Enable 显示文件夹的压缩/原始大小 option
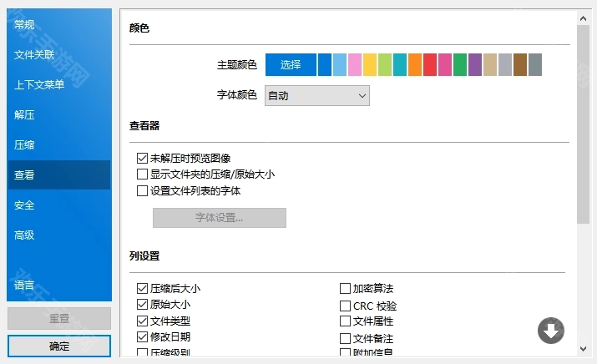This screenshot has width=597, height=364. [x=142, y=174]
